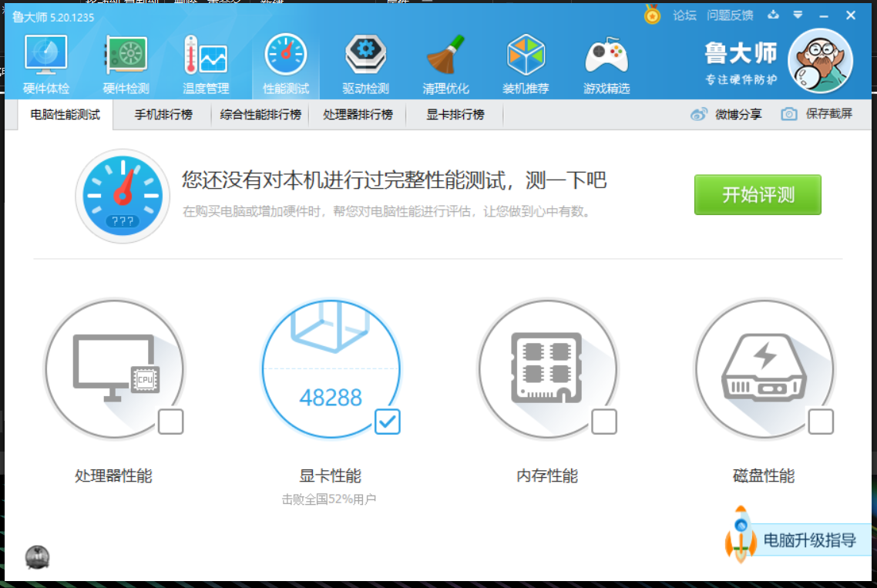
Task: Click the speedometer gauge icon
Action: [x=123, y=196]
